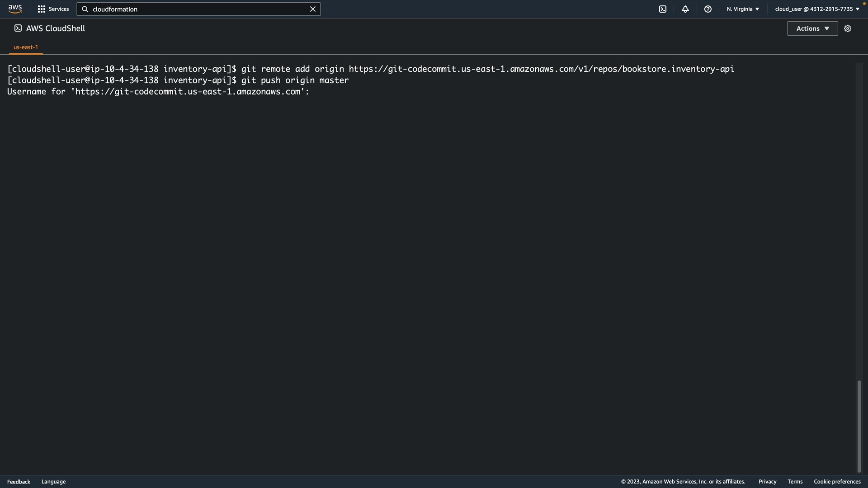Open the notifications bell
The height and width of the screenshot is (488, 868).
click(685, 9)
